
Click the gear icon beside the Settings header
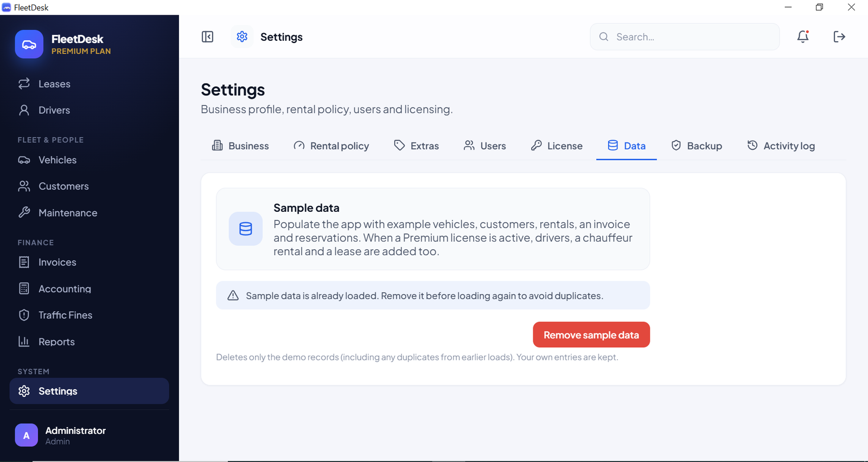click(x=242, y=36)
